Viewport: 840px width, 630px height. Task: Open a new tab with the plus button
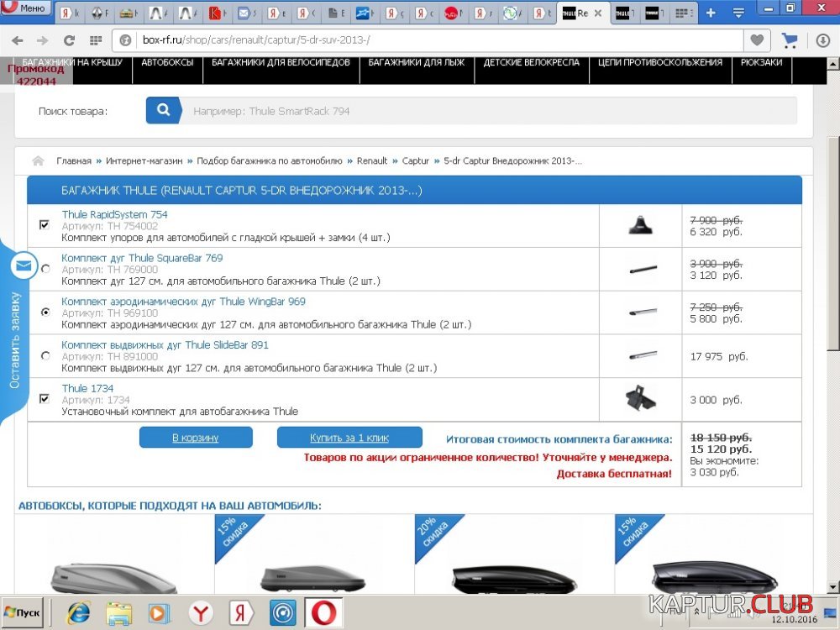coord(711,13)
